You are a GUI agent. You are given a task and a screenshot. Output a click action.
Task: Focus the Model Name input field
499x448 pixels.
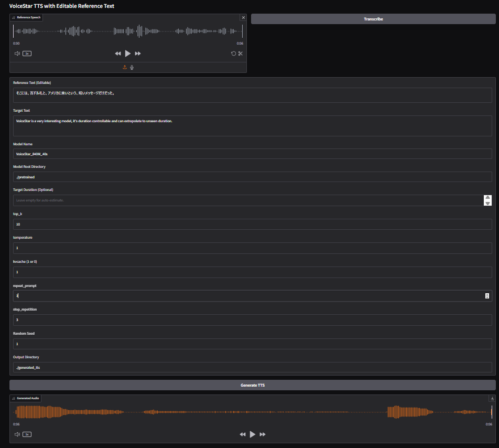coord(252,154)
